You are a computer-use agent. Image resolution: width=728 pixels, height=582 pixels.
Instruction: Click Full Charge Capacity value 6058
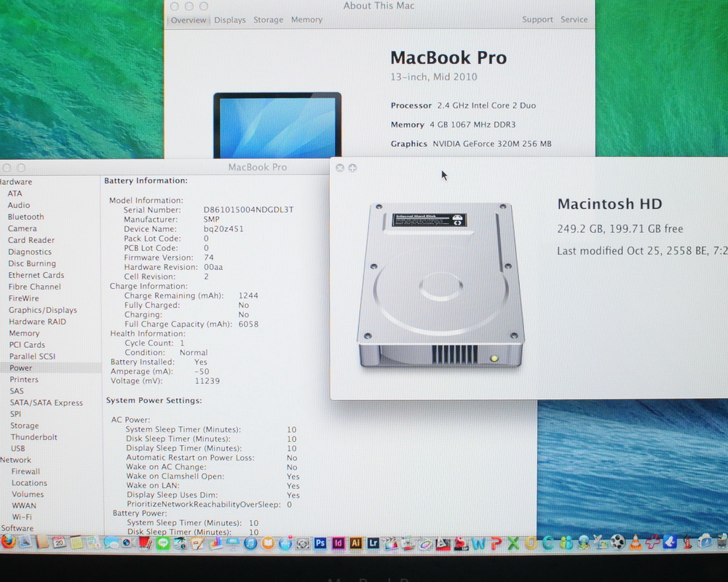point(248,324)
